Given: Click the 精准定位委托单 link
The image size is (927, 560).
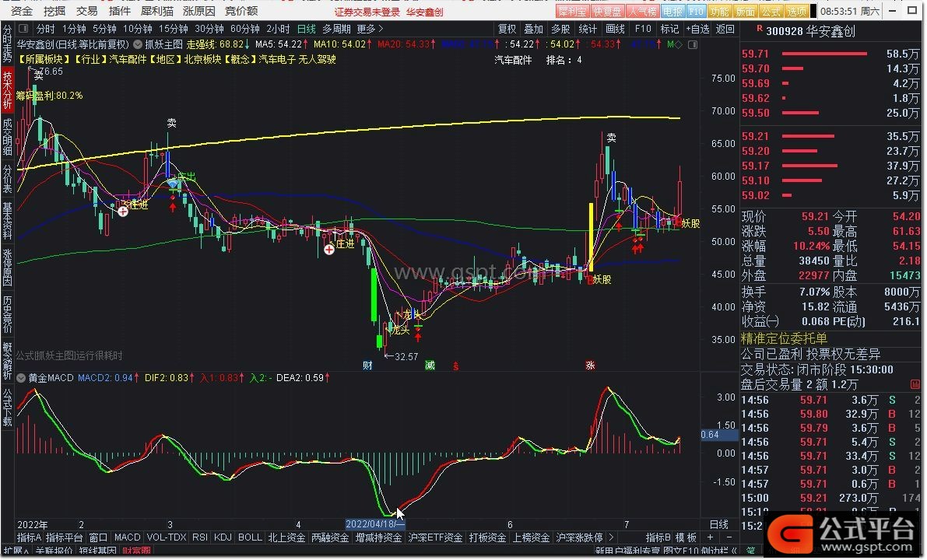Looking at the screenshot, I should click(x=783, y=339).
